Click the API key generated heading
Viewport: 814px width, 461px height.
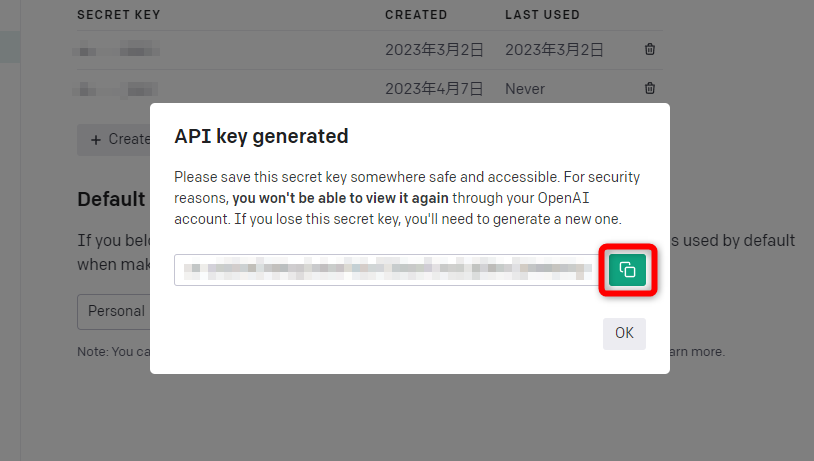click(x=261, y=137)
